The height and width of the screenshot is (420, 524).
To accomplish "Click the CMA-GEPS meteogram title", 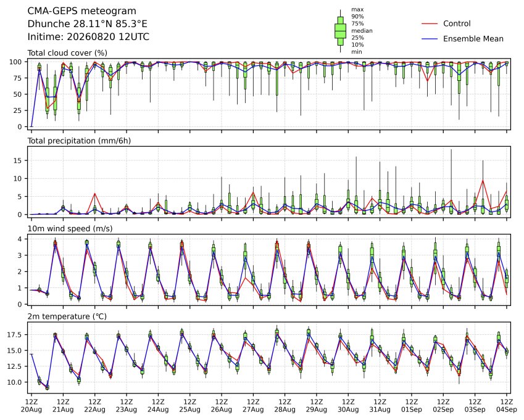I will pyautogui.click(x=82, y=11).
